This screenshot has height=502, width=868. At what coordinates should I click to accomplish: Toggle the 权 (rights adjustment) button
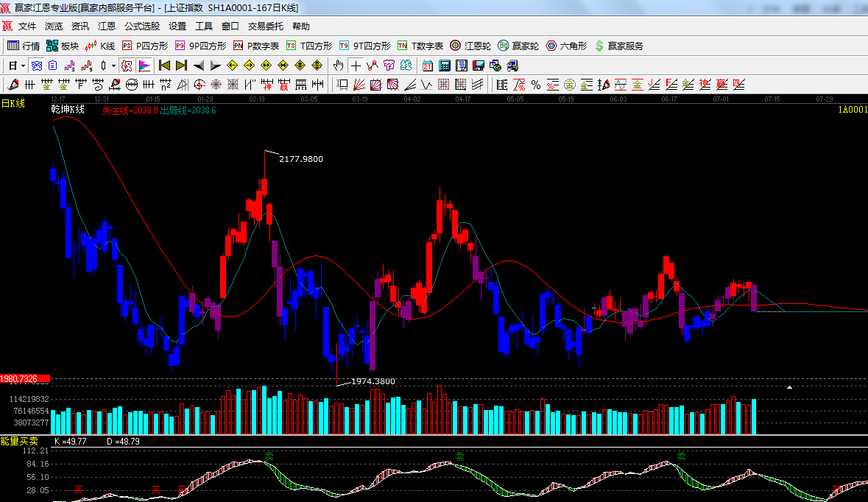pos(126,66)
